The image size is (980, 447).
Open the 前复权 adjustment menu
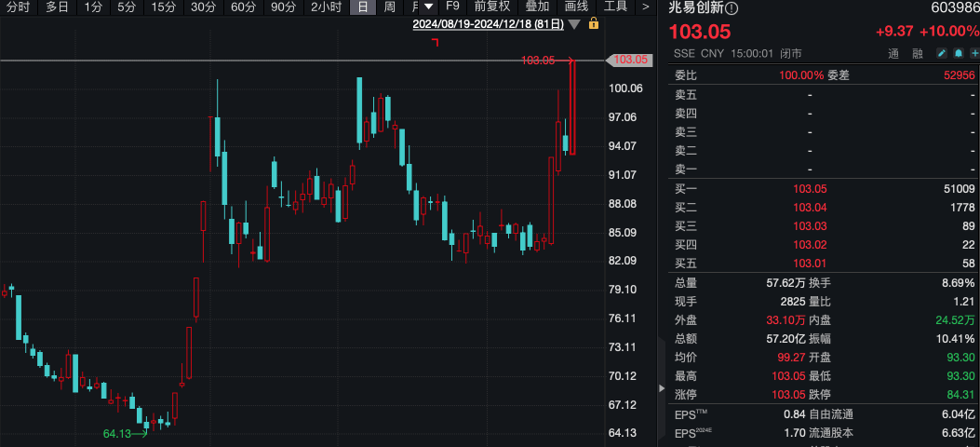tap(492, 7)
